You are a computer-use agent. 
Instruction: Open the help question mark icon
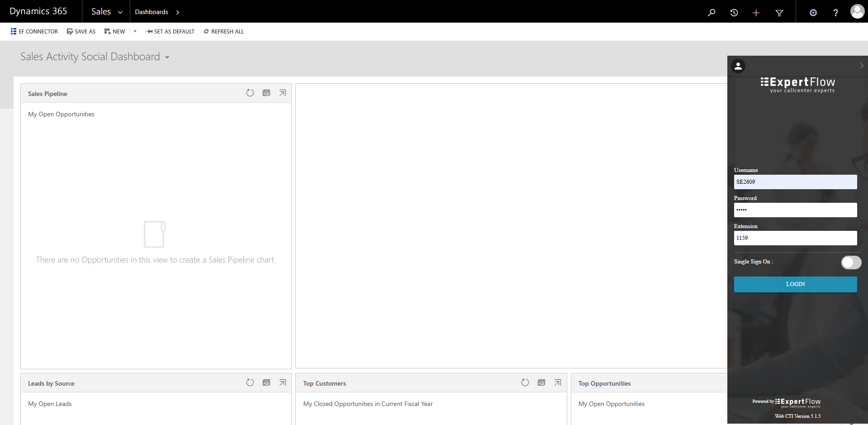tap(835, 13)
